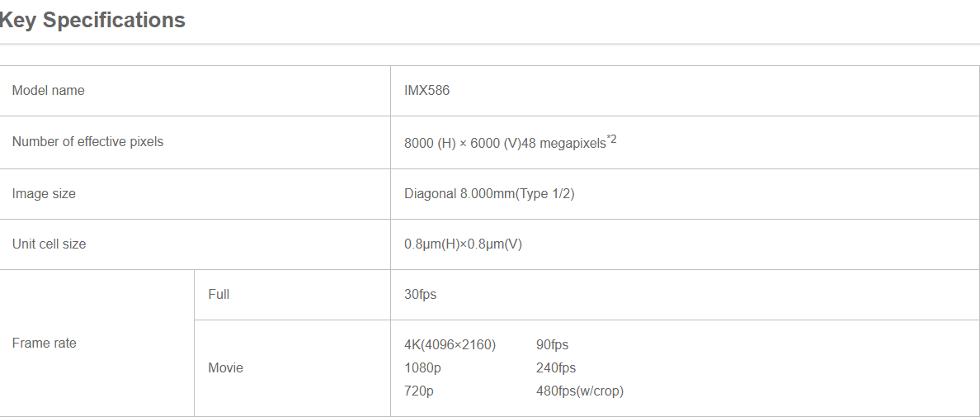The height and width of the screenshot is (417, 980).
Task: Click the Movie sub-label
Action: point(225,368)
